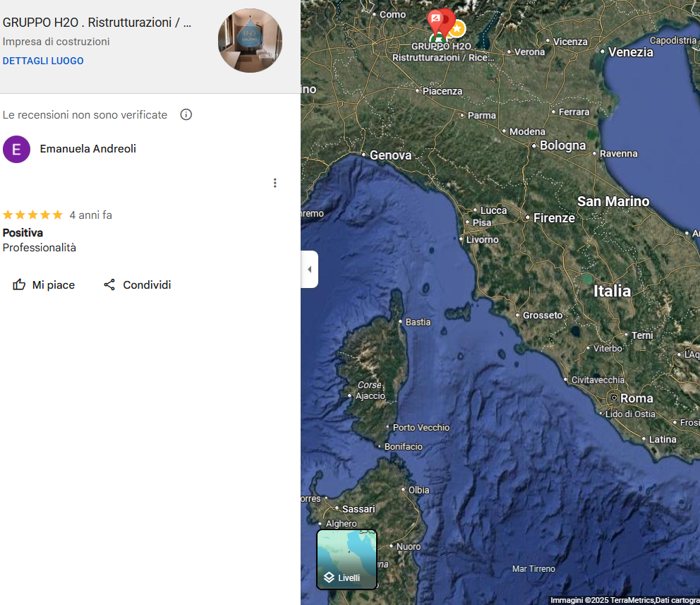
Task: Open reviewer name Emanuela Andreoli
Action: pos(88,149)
